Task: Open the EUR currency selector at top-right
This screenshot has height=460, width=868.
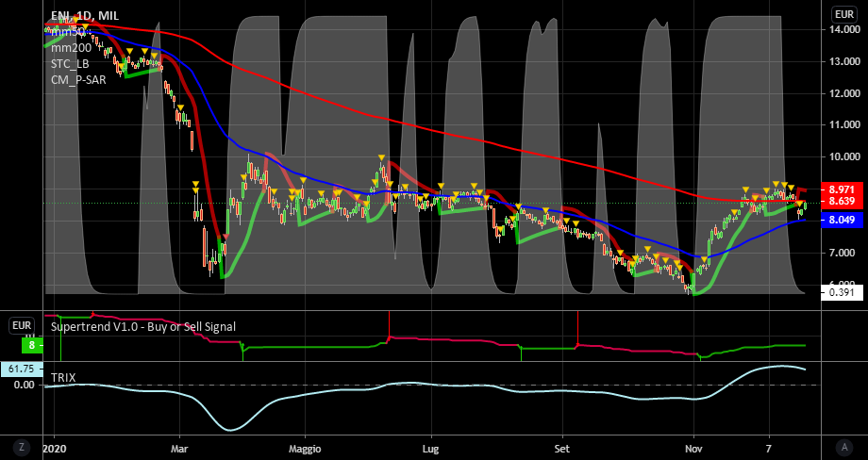Action: (843, 14)
